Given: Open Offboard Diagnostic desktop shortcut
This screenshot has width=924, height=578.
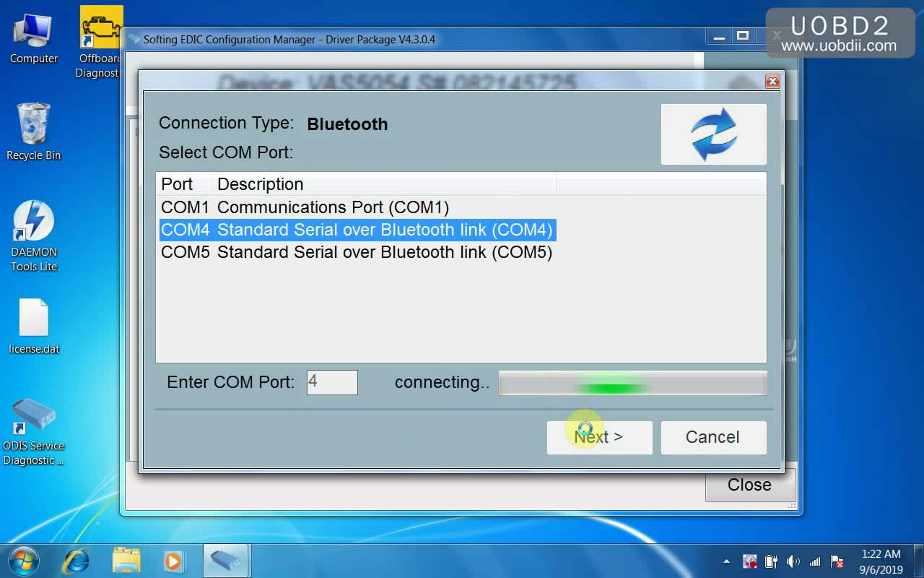Looking at the screenshot, I should (x=101, y=36).
